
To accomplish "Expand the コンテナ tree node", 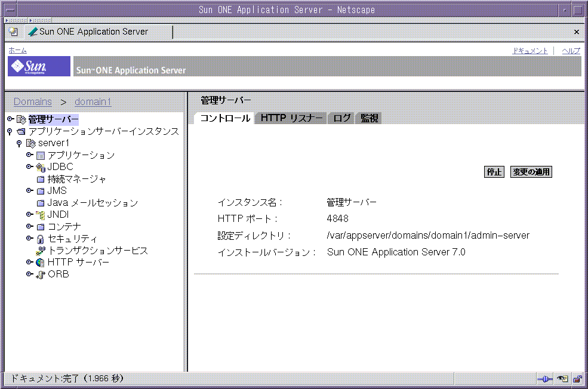I will click(x=29, y=226).
